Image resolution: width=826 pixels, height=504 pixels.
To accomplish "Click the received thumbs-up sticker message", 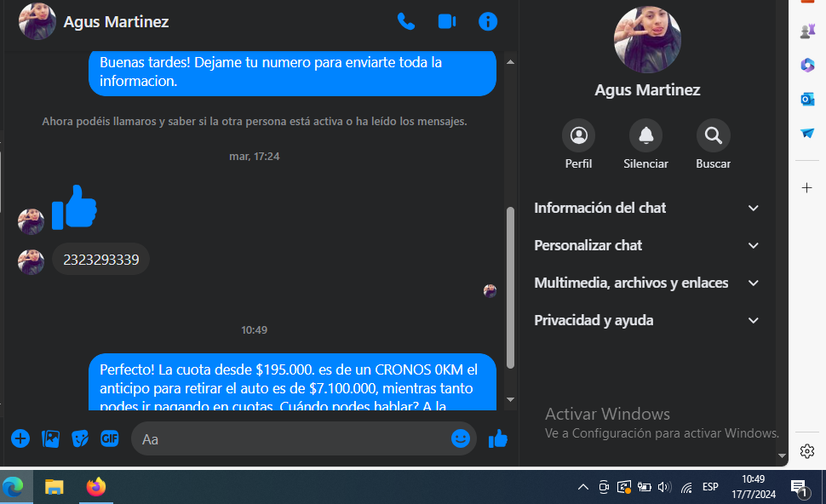I will click(x=74, y=207).
